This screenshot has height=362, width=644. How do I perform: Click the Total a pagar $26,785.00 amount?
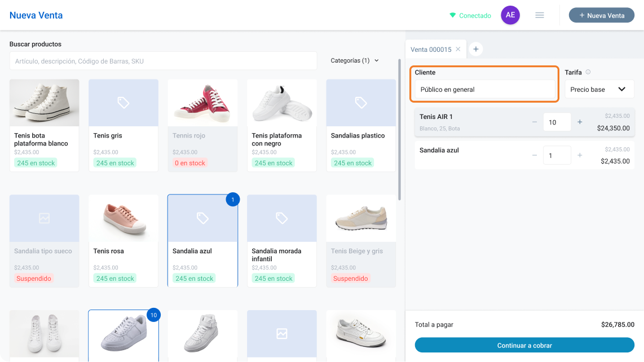[x=617, y=325]
